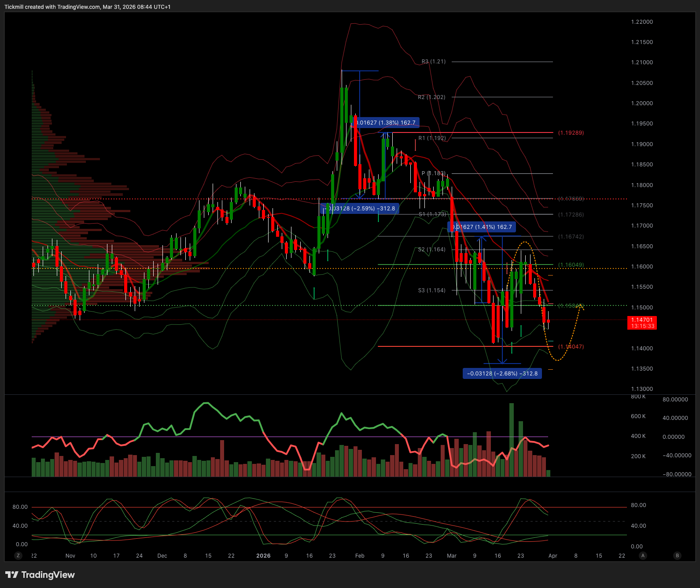The width and height of the screenshot is (700, 588).
Task: Click the TradingView wordmark text
Action: pos(48,575)
